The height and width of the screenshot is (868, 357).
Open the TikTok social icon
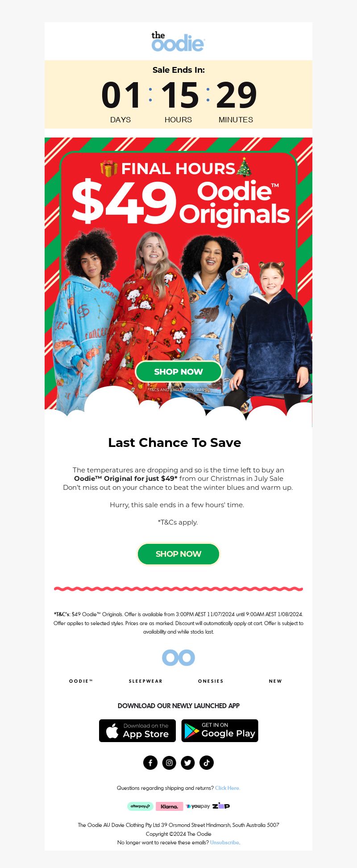click(207, 763)
